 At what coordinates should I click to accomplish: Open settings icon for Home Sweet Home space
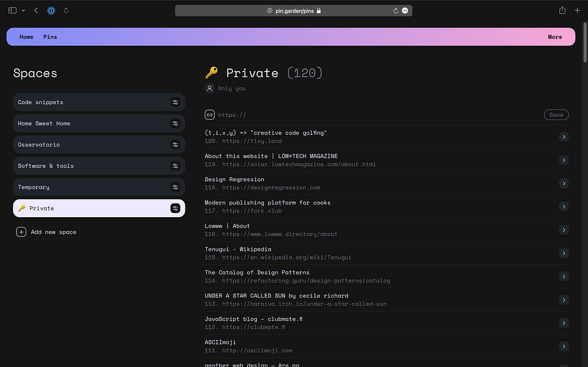point(175,124)
